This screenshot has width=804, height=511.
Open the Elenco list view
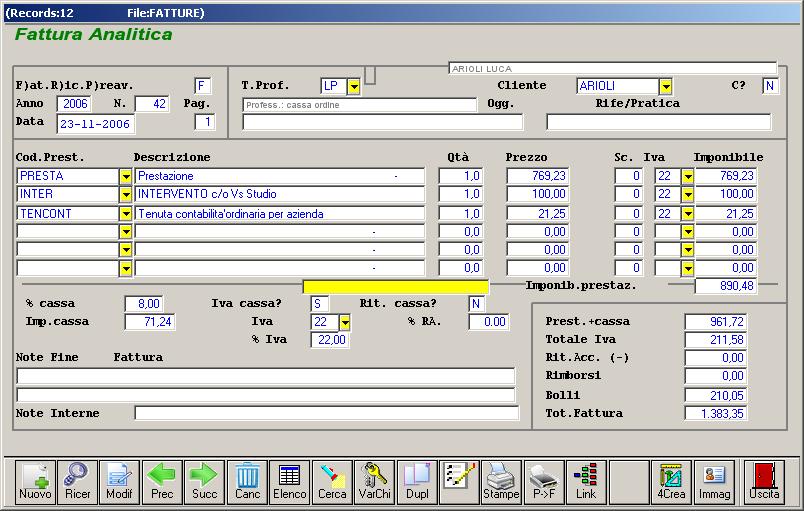(x=290, y=482)
